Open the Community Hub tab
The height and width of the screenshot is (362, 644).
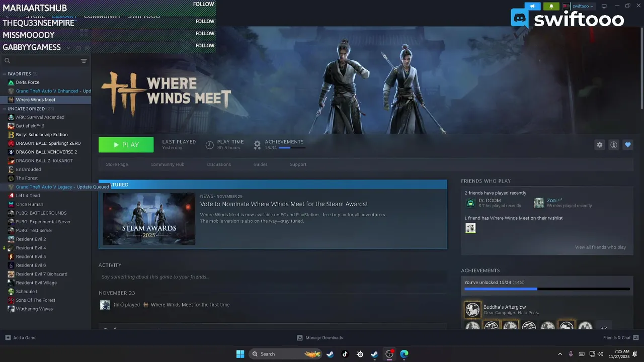click(x=168, y=164)
